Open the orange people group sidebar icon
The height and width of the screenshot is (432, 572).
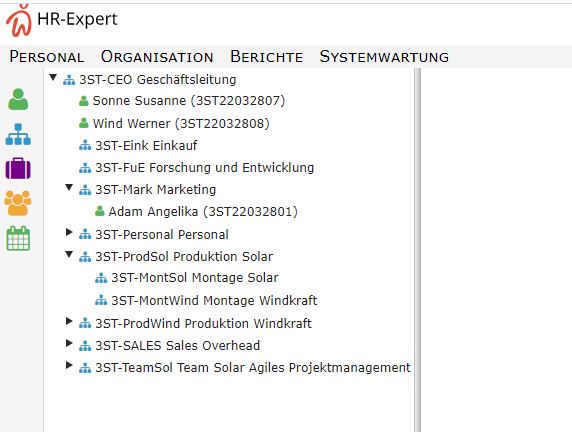pos(18,203)
